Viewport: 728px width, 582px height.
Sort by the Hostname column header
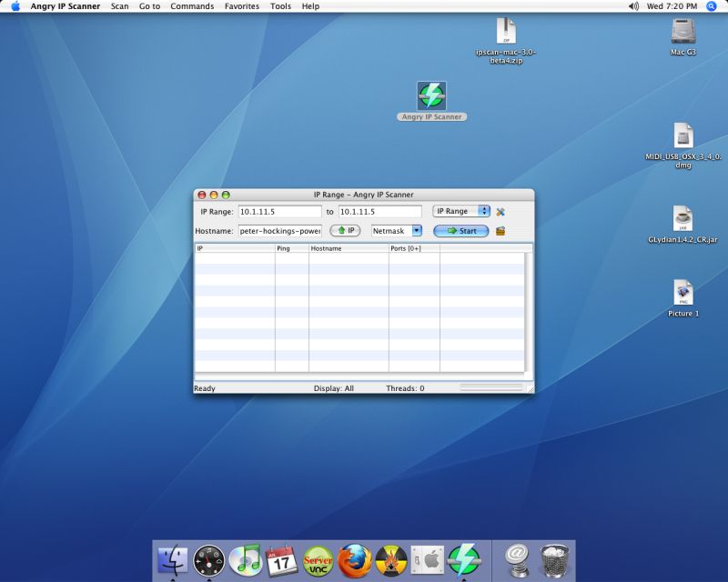[349, 248]
